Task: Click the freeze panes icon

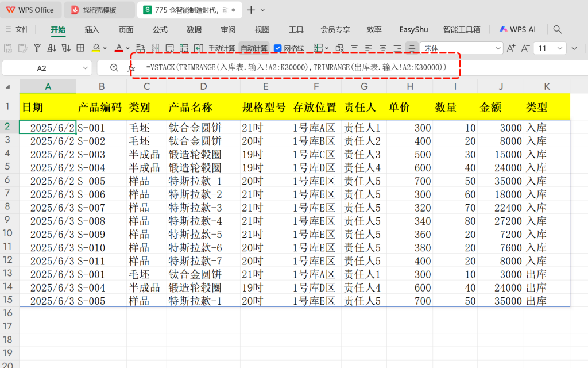Action: [318, 48]
